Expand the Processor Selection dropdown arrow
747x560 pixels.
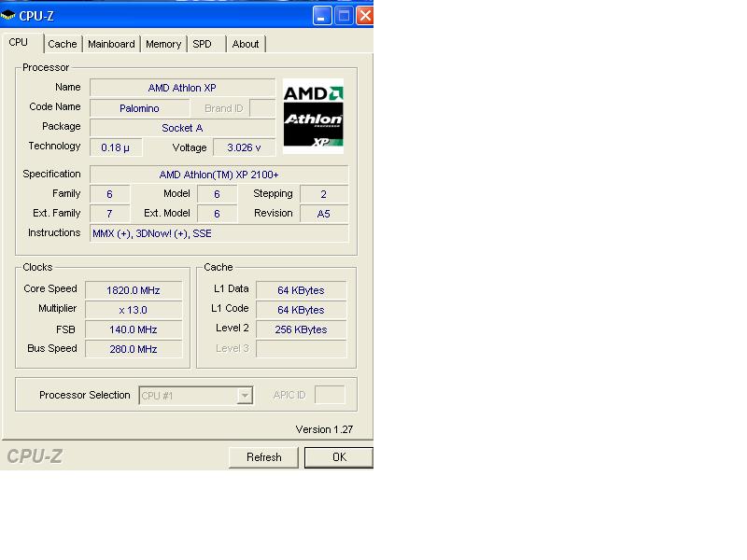pos(245,396)
